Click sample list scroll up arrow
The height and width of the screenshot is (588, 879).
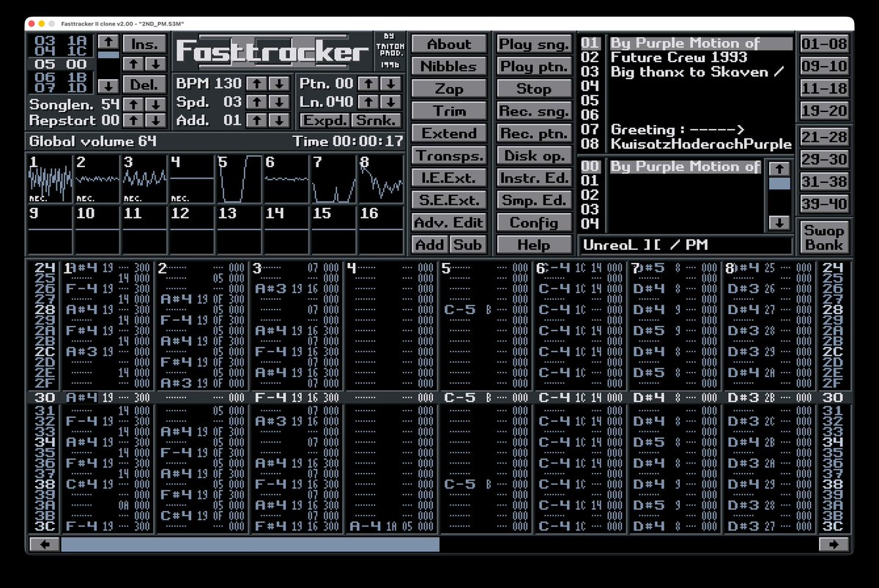(x=779, y=168)
